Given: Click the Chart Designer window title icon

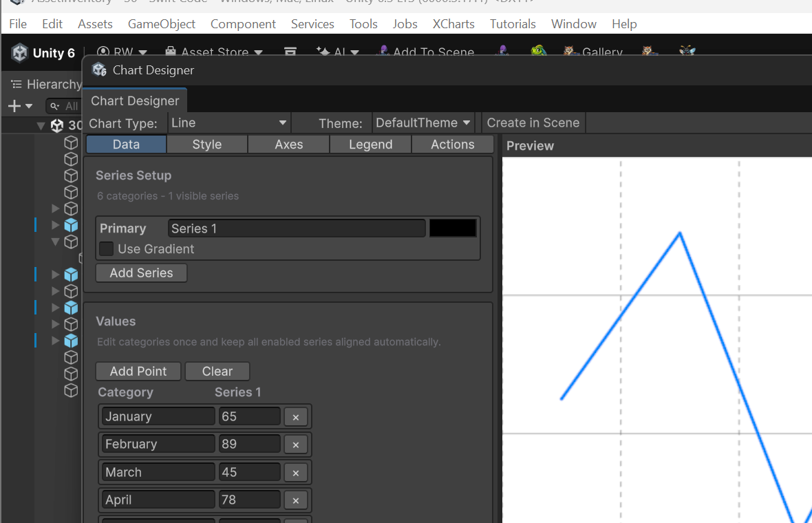Looking at the screenshot, I should (99, 70).
